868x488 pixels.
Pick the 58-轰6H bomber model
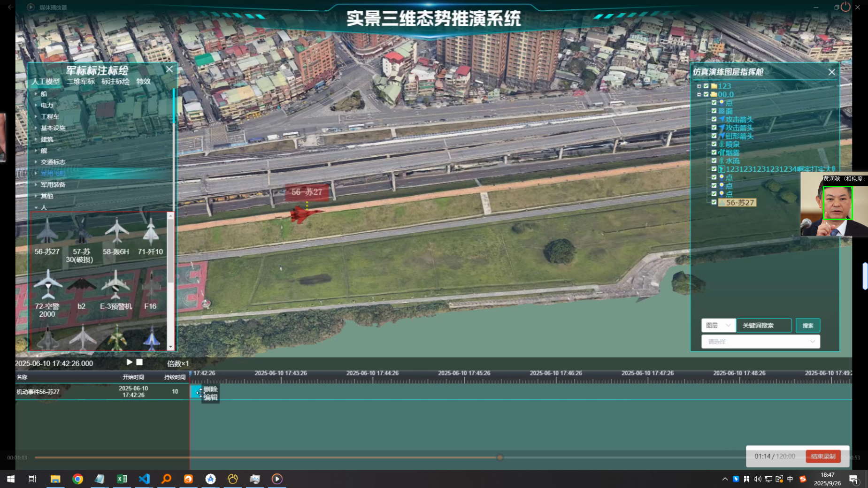[116, 232]
